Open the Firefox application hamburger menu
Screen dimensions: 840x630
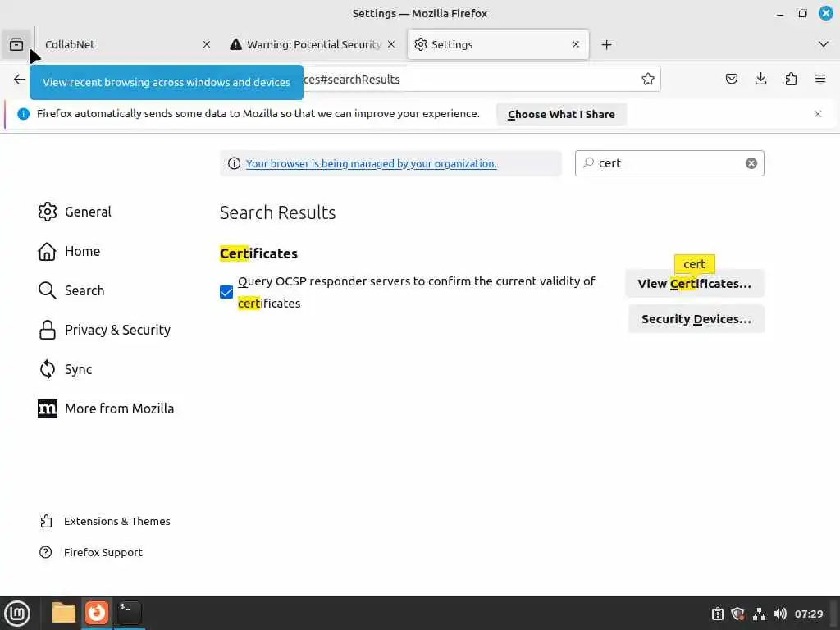pos(820,80)
